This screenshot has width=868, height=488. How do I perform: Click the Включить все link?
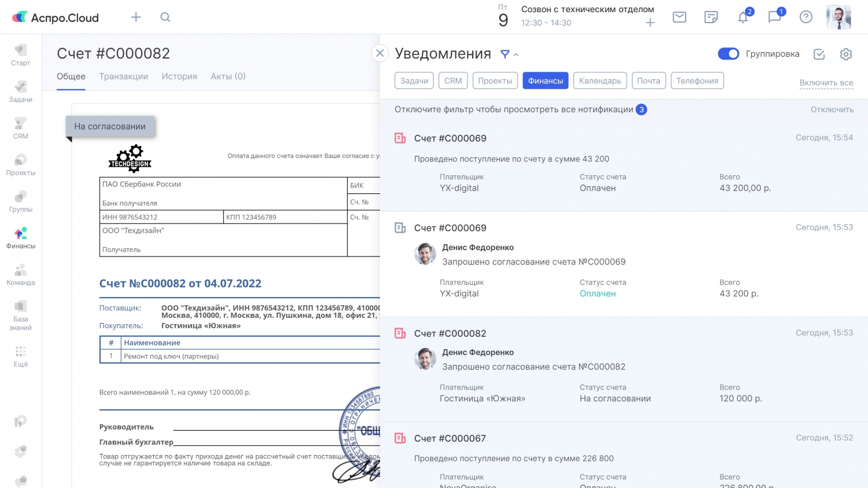[826, 83]
